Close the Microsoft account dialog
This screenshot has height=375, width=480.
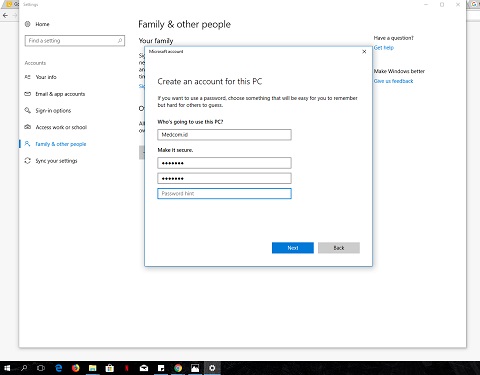click(x=364, y=51)
